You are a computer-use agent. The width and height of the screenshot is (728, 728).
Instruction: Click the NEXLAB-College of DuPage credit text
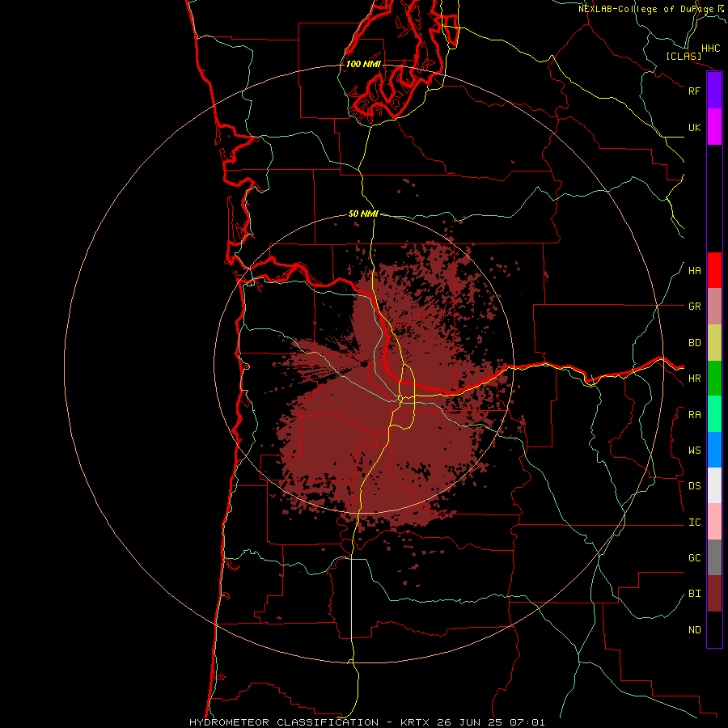click(x=645, y=9)
